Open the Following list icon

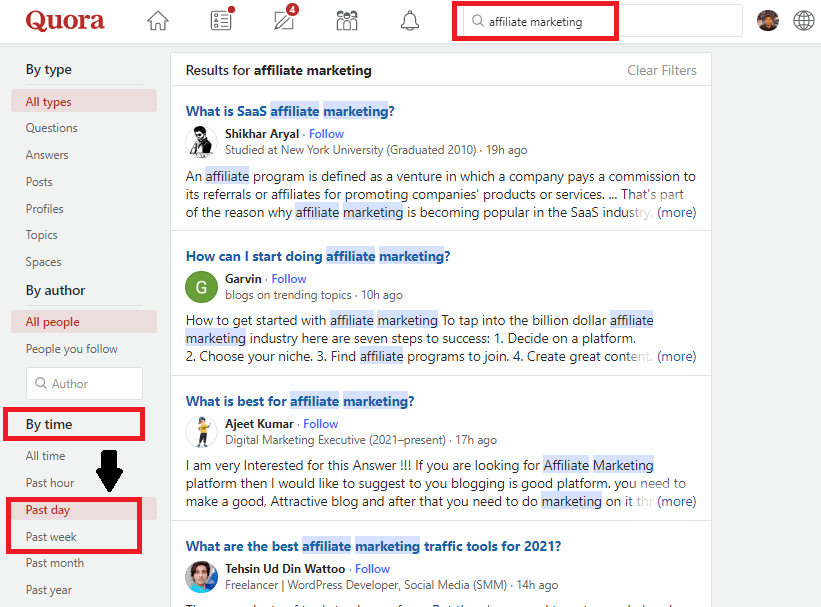click(221, 20)
